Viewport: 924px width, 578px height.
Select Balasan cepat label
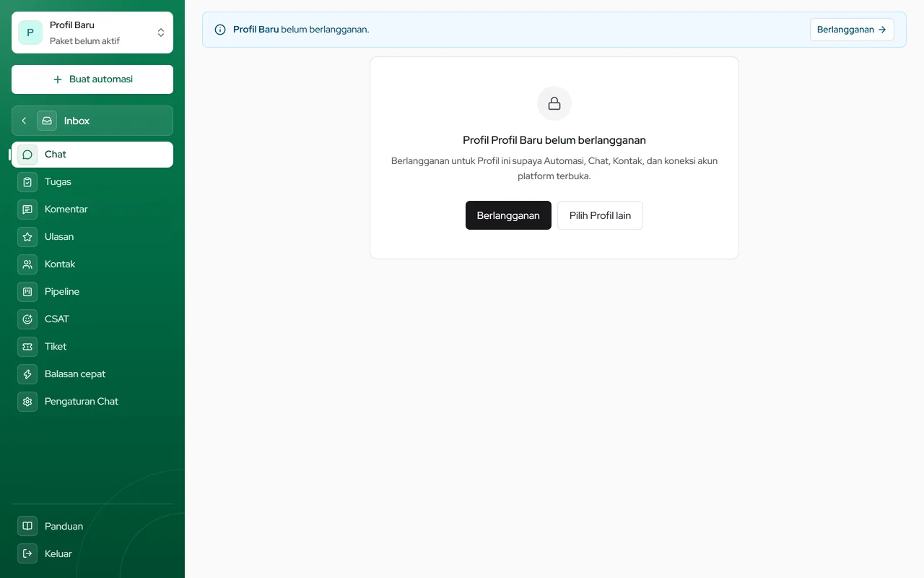[75, 374]
